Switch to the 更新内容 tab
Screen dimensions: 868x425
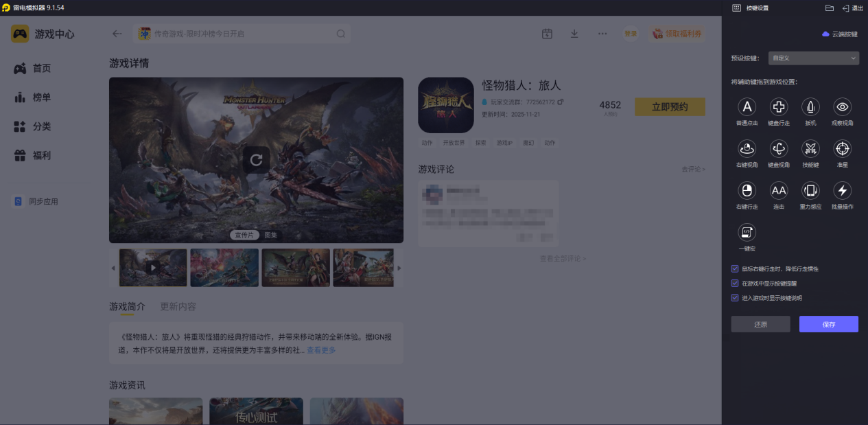click(178, 306)
